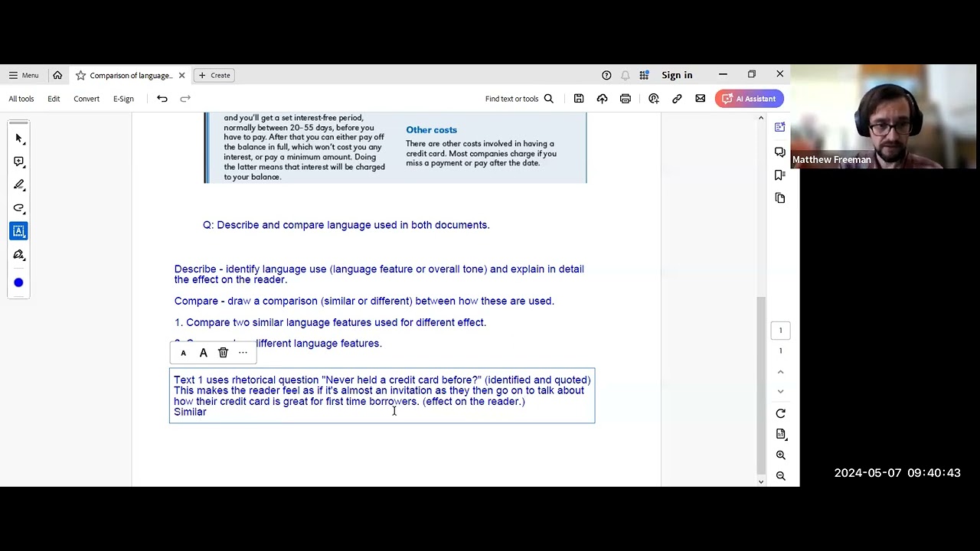Image resolution: width=980 pixels, height=551 pixels.
Task: Open the Help question mark icon
Action: [606, 75]
